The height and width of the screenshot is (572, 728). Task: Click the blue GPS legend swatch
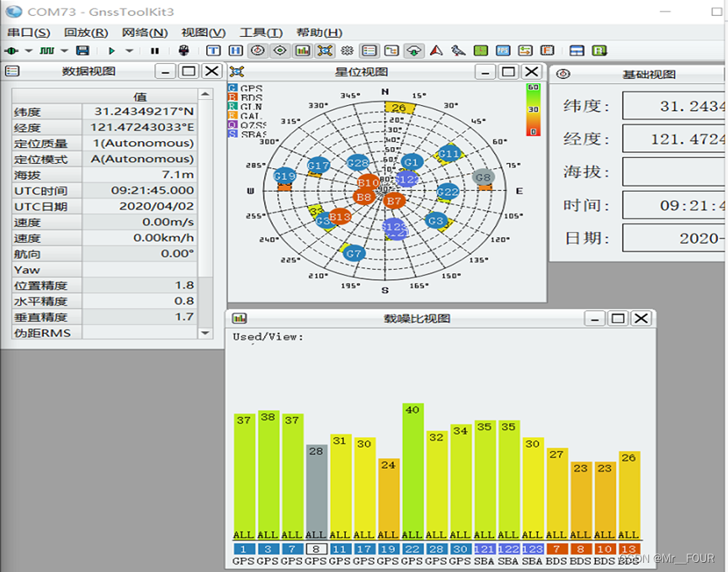(232, 87)
